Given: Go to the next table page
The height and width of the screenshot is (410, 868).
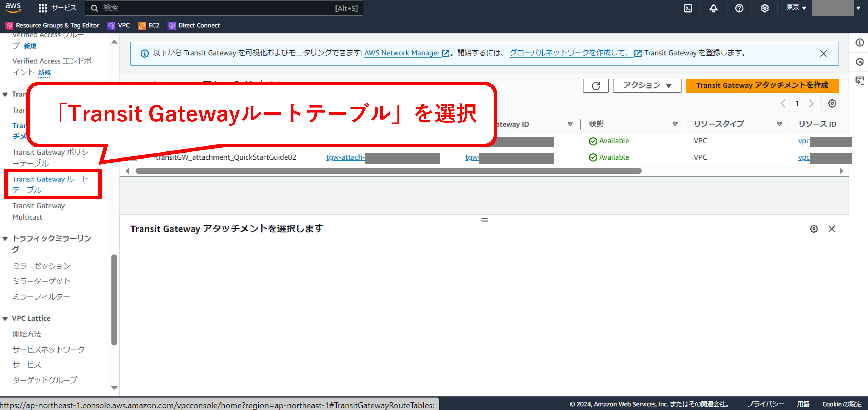Looking at the screenshot, I should [811, 103].
